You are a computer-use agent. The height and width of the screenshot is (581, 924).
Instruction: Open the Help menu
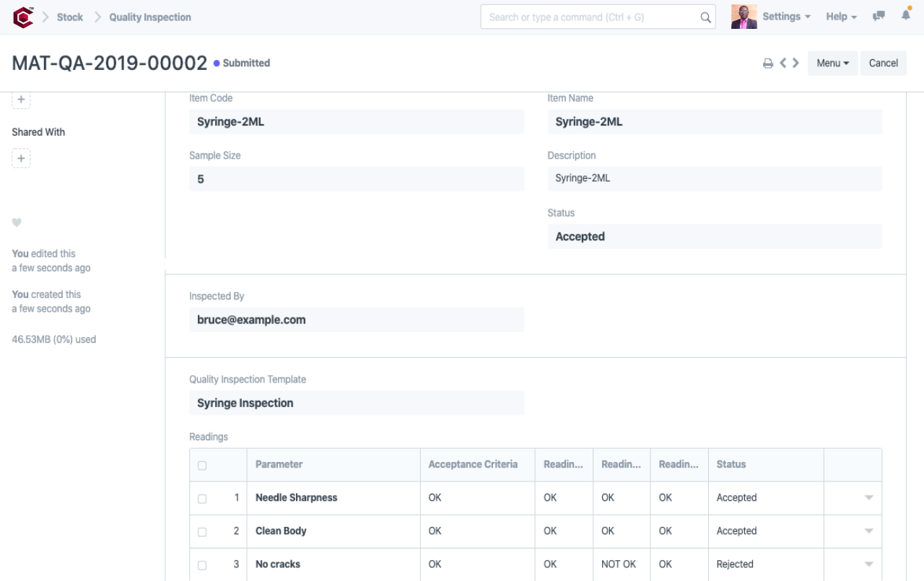coord(841,17)
